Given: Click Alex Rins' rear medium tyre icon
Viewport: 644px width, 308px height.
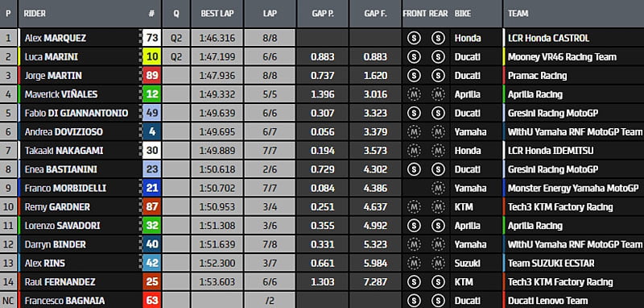Looking at the screenshot, I should point(438,263).
